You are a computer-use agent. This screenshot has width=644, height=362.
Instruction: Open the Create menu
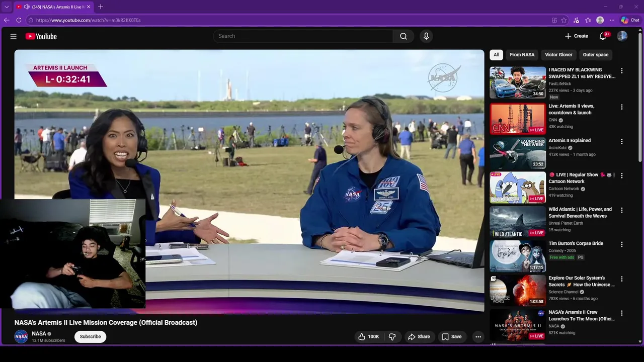coord(577,36)
